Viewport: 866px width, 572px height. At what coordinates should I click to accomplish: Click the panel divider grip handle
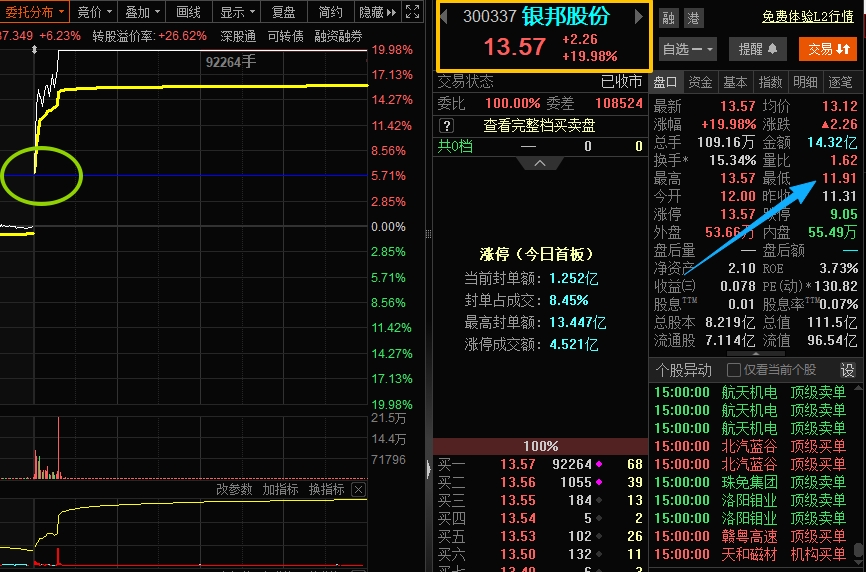pos(429,234)
